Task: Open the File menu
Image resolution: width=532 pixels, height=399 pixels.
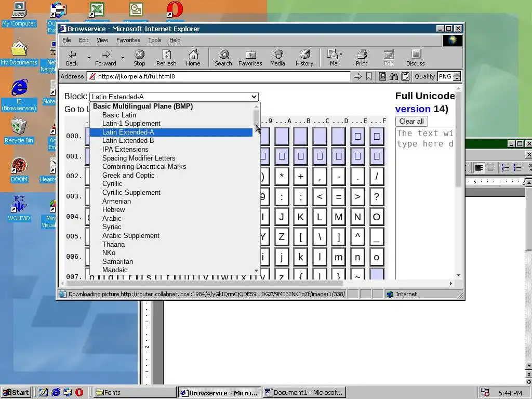Action: point(66,40)
